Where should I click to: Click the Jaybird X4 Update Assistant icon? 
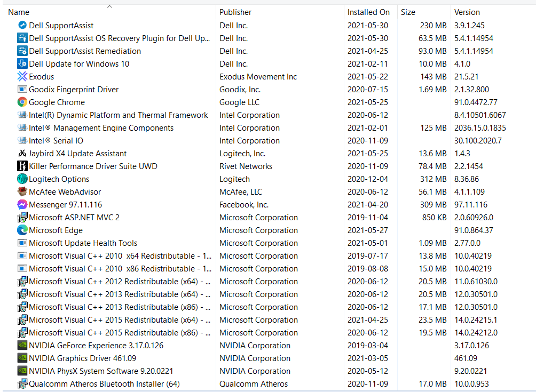click(x=22, y=153)
